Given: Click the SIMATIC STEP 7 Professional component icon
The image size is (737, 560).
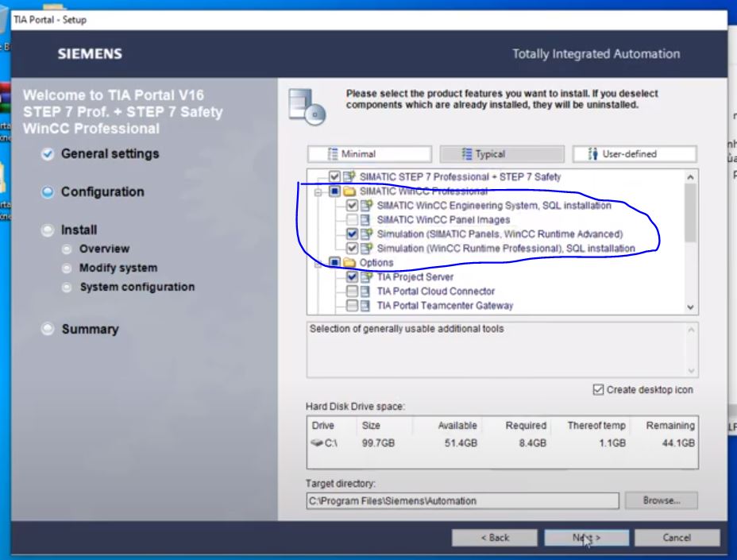Looking at the screenshot, I should tap(349, 177).
